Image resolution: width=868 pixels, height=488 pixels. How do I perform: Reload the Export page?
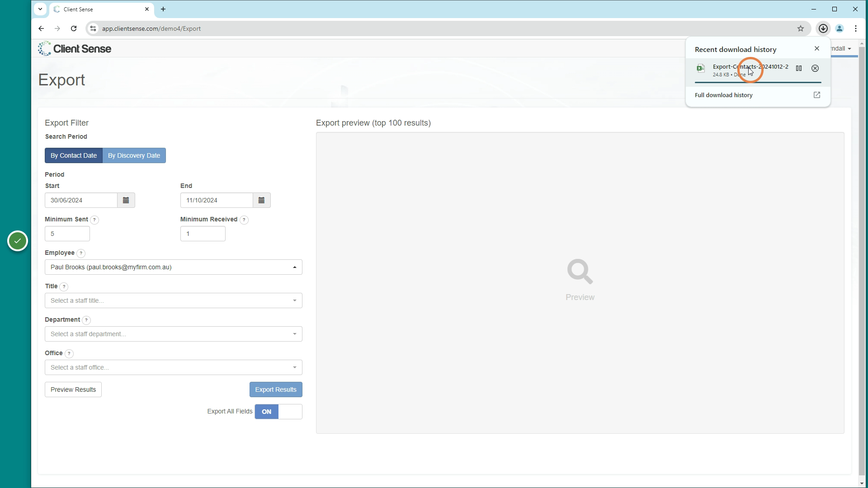74,28
